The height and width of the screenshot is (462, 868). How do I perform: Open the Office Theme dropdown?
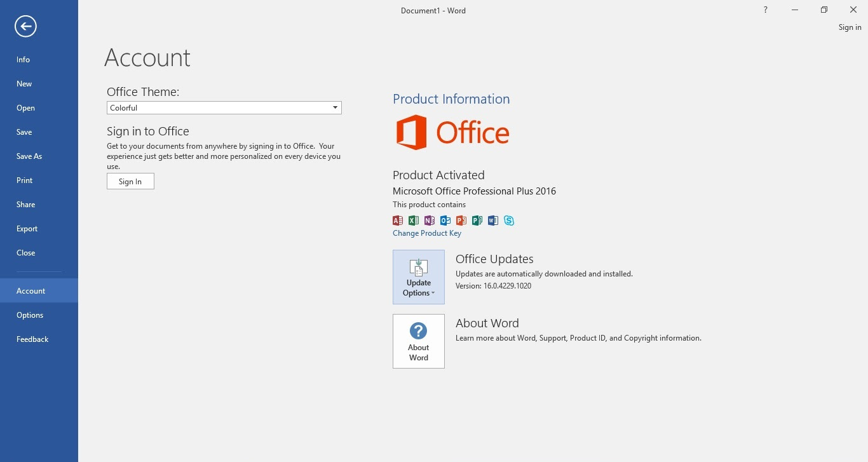224,108
